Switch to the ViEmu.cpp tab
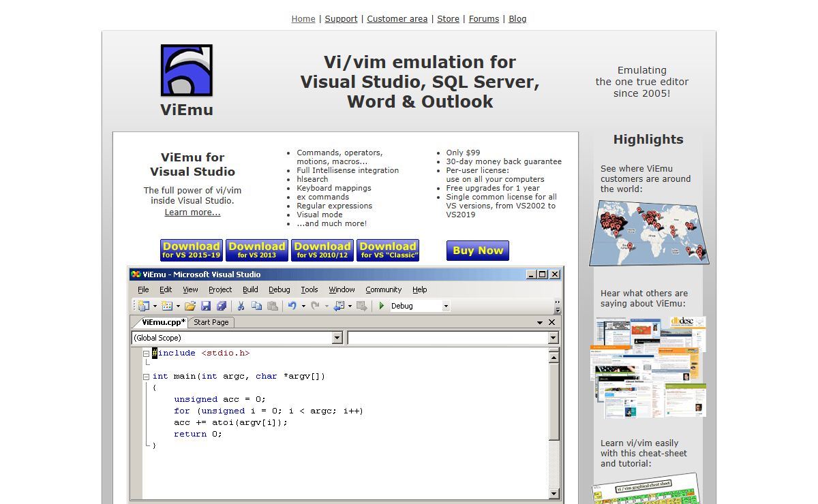Screen dimensions: 818x504 point(164,322)
